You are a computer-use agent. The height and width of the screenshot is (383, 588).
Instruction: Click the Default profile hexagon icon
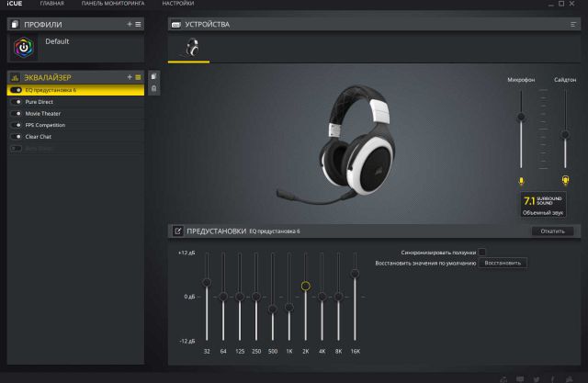(25, 48)
